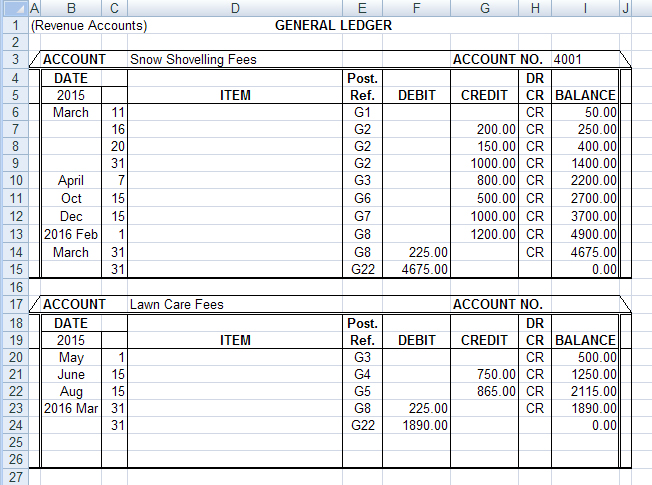The height and width of the screenshot is (485, 652).
Task: Select column I header
Action: click(x=585, y=8)
